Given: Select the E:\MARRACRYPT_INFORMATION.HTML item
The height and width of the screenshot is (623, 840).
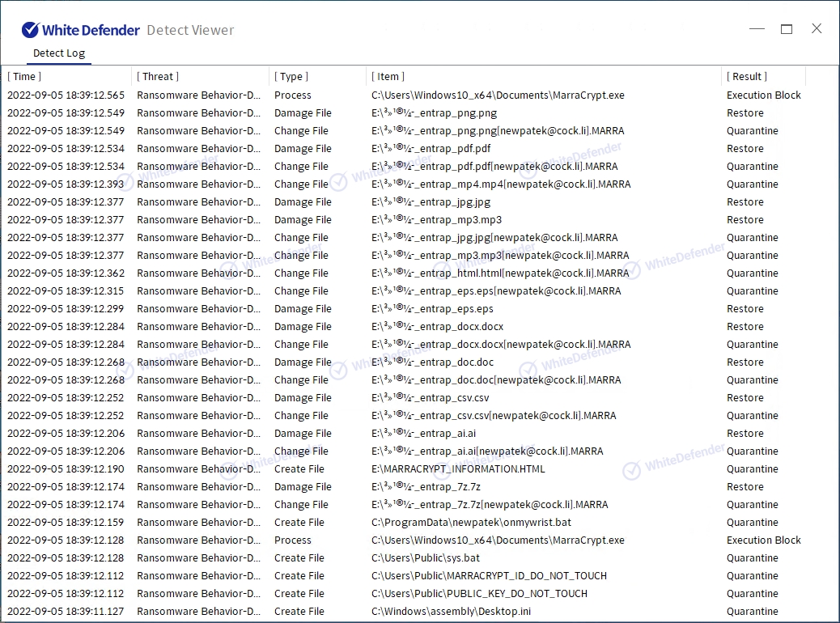Looking at the screenshot, I should point(458,468).
